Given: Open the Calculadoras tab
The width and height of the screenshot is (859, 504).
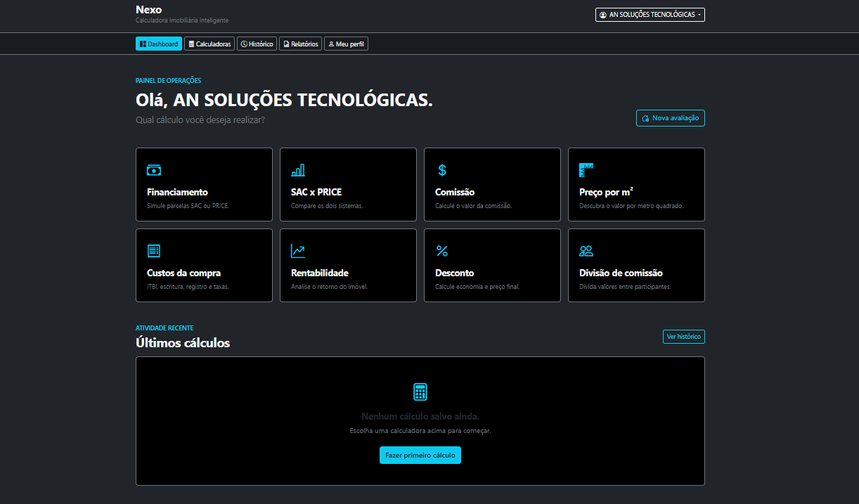Looking at the screenshot, I should tap(209, 44).
